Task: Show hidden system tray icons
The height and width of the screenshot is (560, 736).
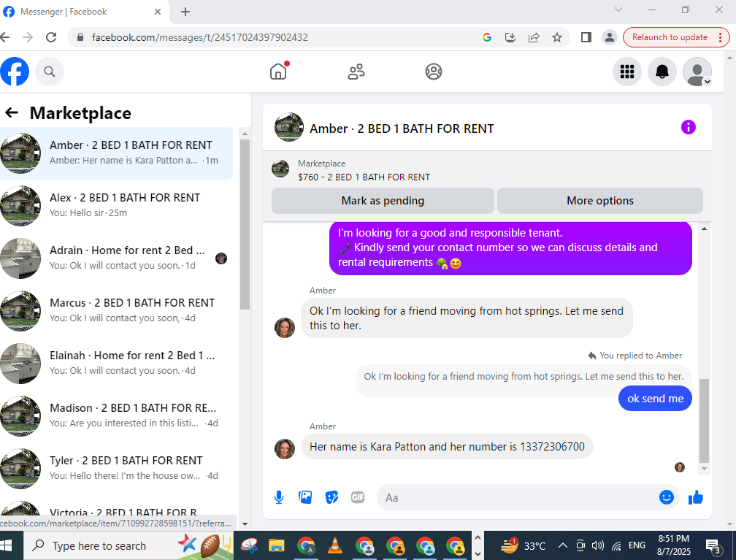Action: pyautogui.click(x=562, y=545)
